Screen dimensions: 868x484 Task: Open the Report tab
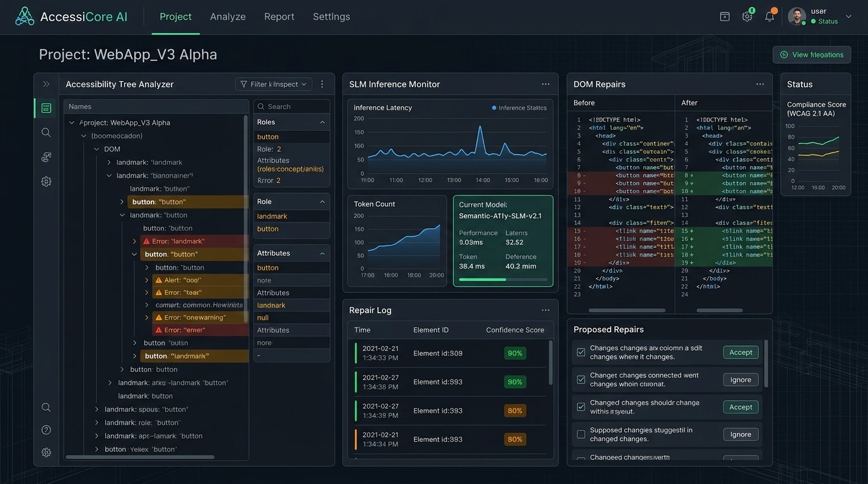[x=279, y=17]
